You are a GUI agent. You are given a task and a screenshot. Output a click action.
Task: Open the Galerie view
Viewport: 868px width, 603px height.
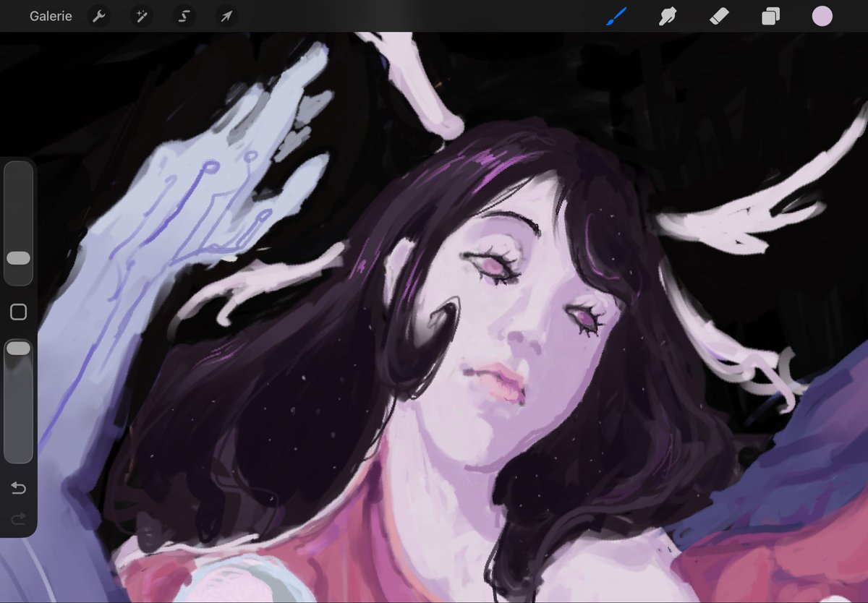[51, 16]
